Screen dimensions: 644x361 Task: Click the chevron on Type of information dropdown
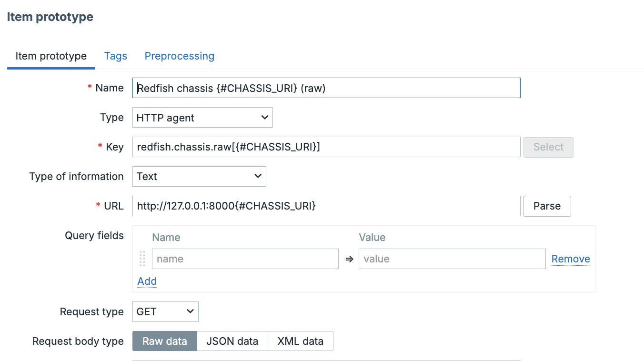coord(258,176)
